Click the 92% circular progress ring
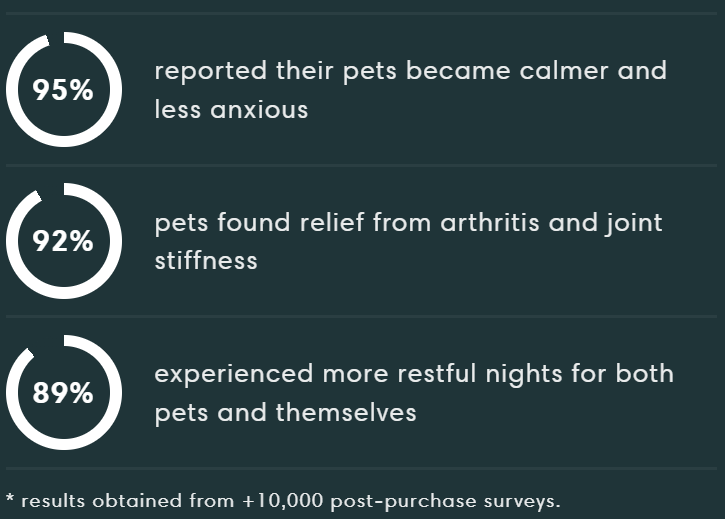This screenshot has width=725, height=519. pyautogui.click(x=64, y=241)
